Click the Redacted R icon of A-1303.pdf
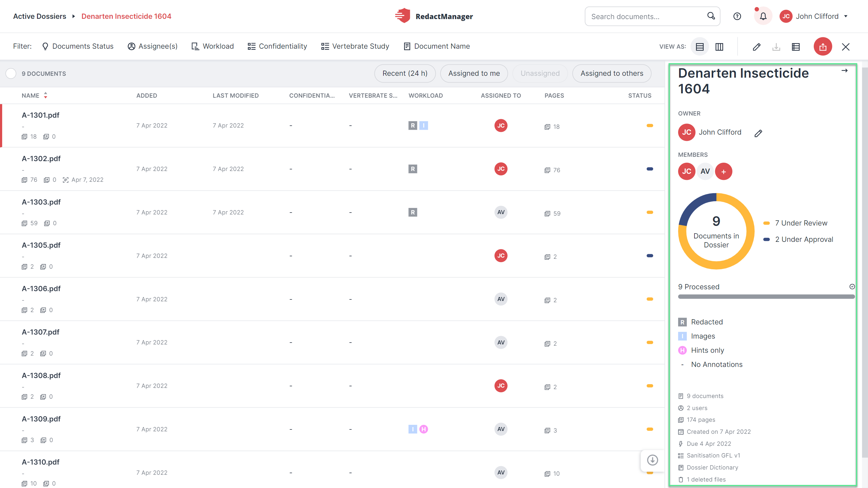The image size is (868, 488). coord(412,212)
